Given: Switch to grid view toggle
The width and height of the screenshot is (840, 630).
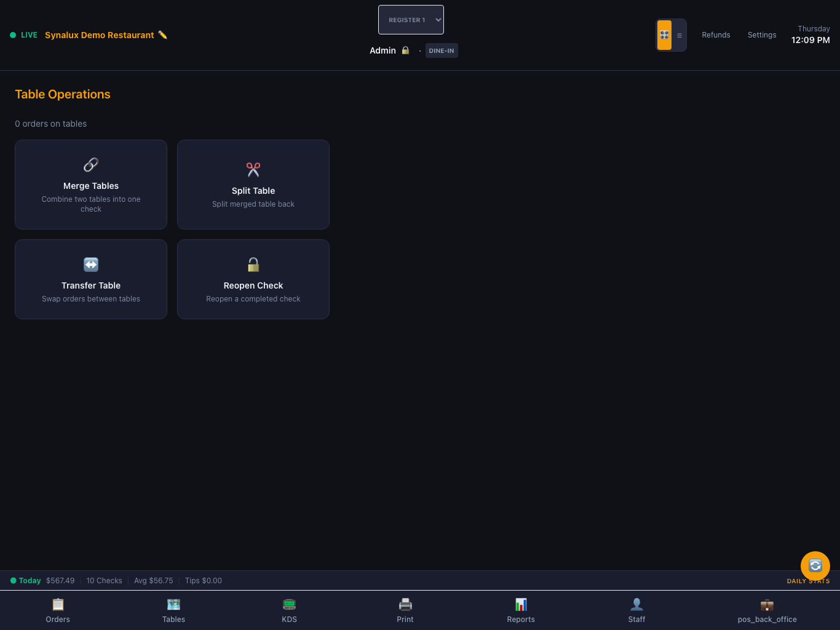Looking at the screenshot, I should 664,35.
